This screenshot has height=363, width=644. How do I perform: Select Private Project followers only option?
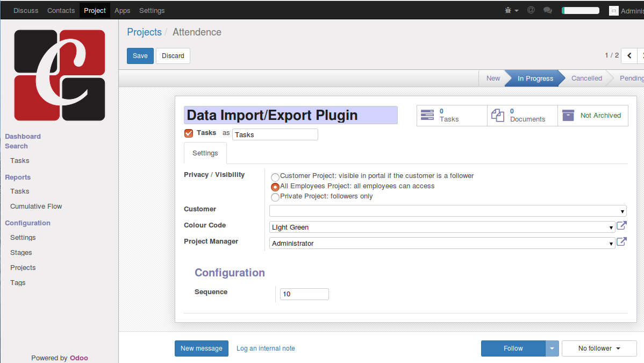click(x=275, y=197)
